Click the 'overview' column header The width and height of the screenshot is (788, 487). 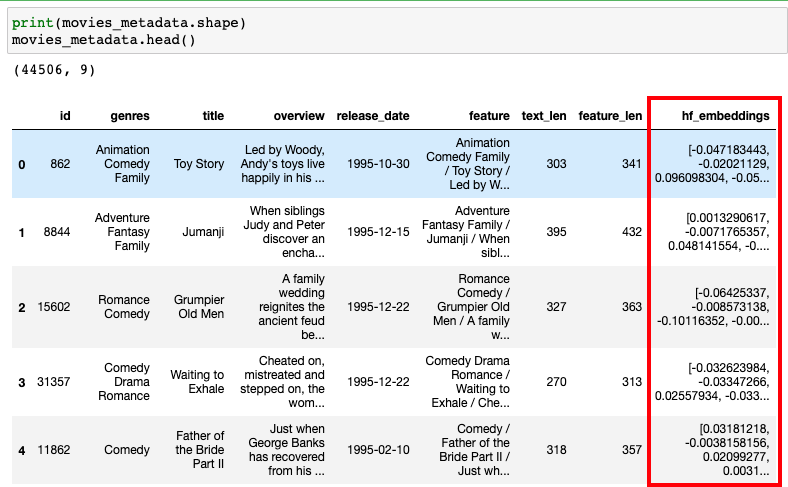click(299, 116)
